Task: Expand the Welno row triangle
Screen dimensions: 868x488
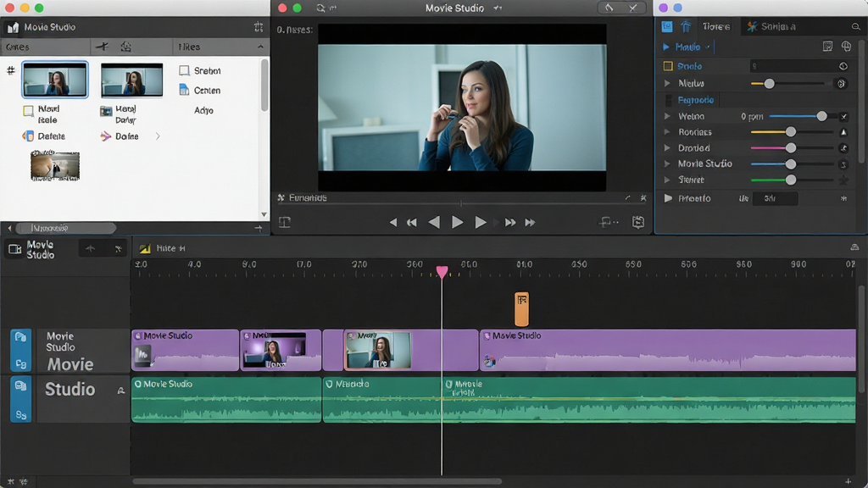Action: click(x=668, y=116)
